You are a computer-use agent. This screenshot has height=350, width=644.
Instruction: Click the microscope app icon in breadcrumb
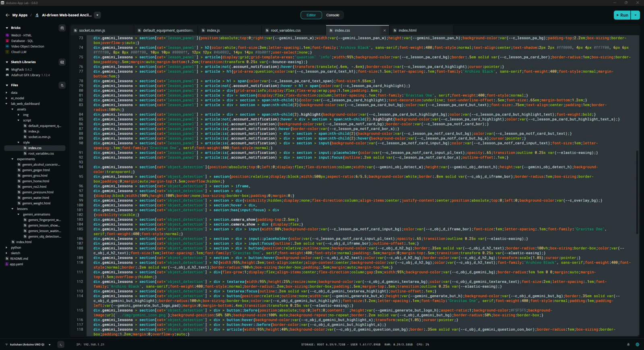pos(37,15)
